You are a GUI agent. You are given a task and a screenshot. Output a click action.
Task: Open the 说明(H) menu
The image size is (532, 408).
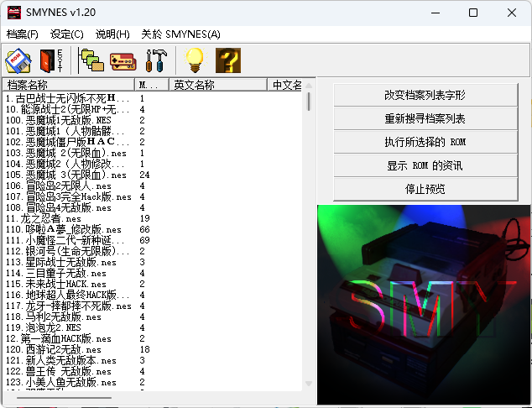(x=112, y=34)
